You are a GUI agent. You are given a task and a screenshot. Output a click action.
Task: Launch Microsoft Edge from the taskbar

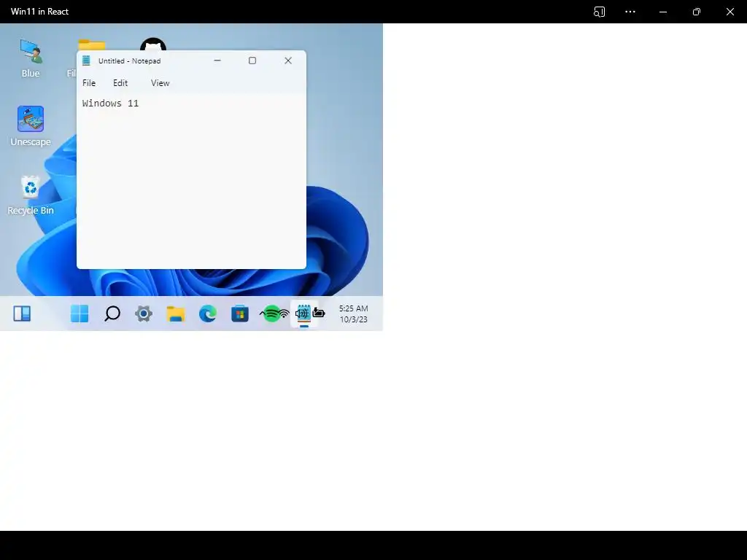[208, 314]
